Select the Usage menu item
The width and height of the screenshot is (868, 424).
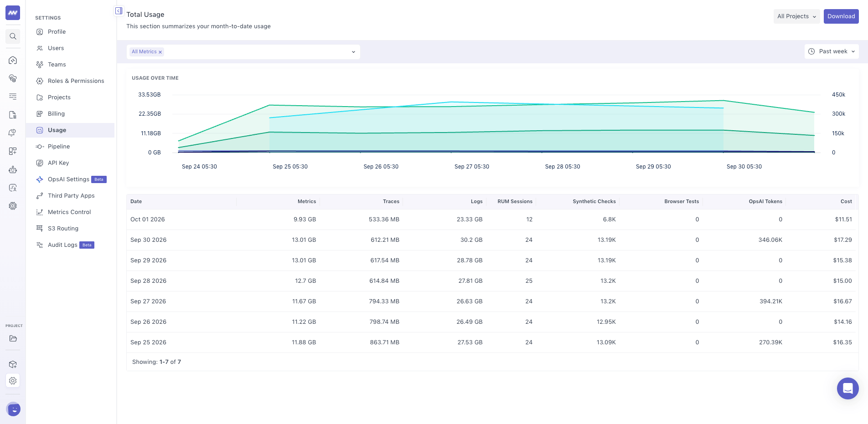pos(70,130)
